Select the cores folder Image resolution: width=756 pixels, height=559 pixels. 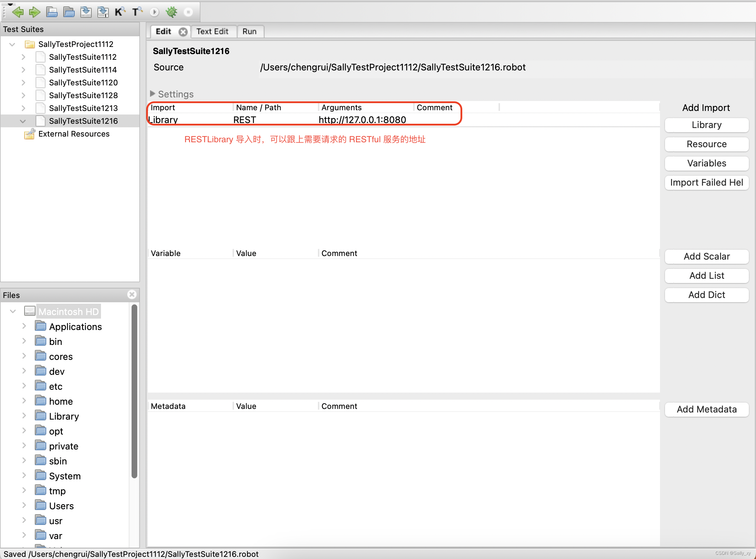click(61, 356)
